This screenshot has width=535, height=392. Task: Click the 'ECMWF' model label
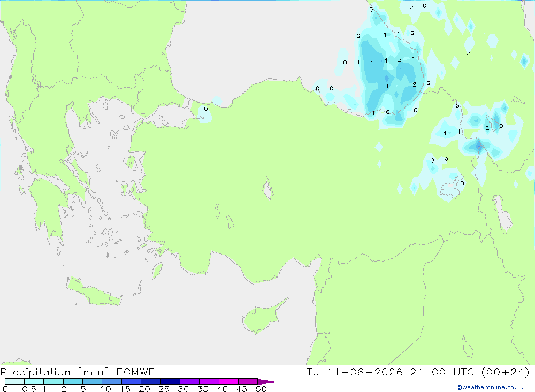coord(135,372)
